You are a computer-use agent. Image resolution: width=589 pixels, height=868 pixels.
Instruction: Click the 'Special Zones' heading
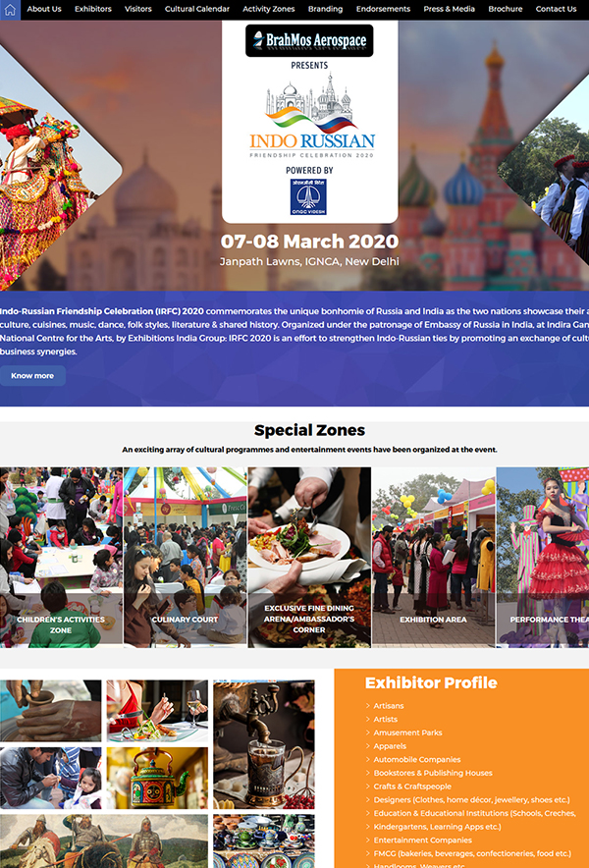[309, 430]
